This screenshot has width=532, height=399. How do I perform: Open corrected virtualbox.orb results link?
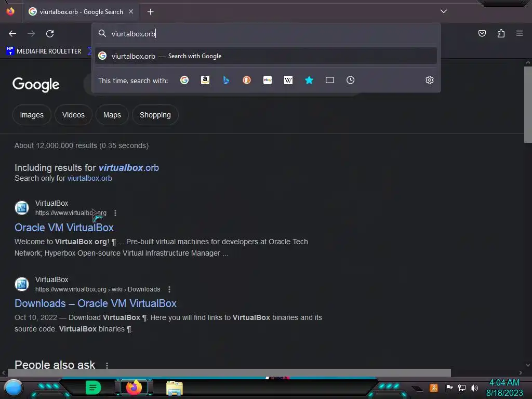[x=129, y=168]
